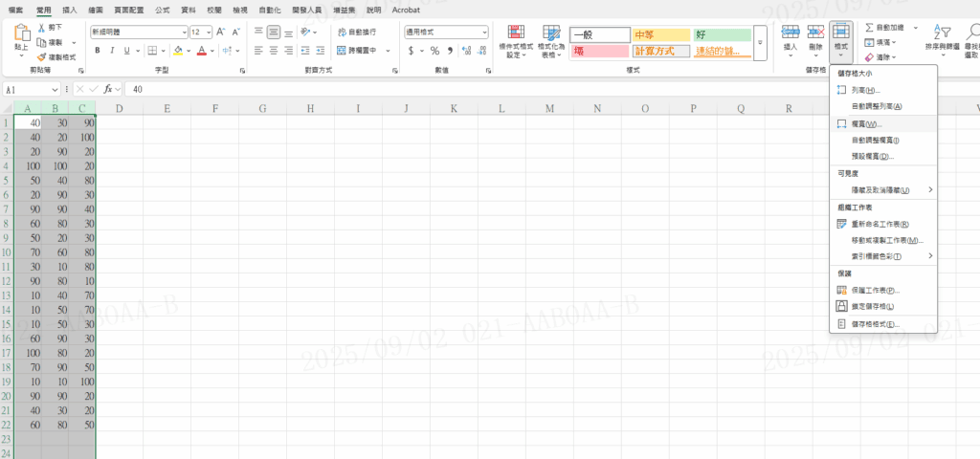Open the font name dropdown (新細明體)
The width and height of the screenshot is (980, 459).
click(x=138, y=32)
